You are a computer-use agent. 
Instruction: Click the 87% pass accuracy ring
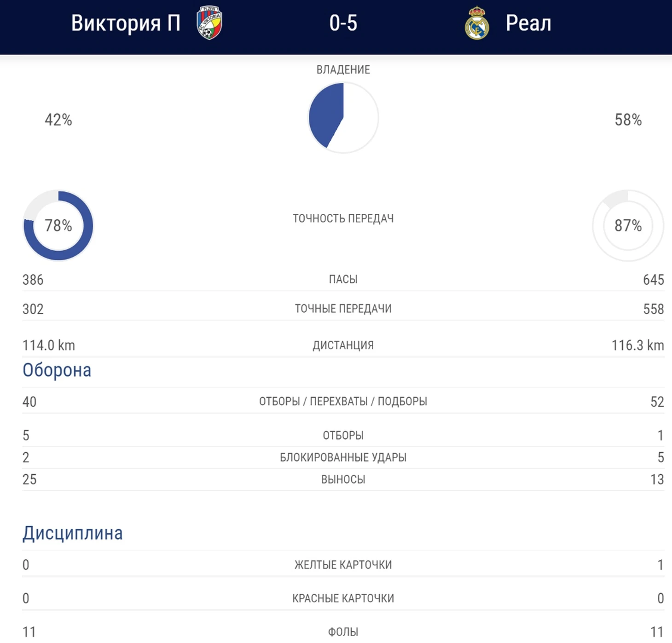point(628,225)
